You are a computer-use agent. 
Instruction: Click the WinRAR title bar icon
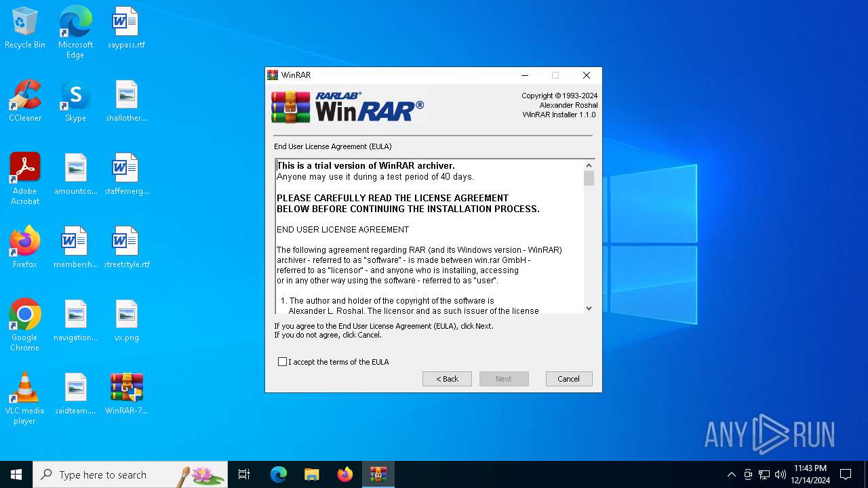pos(273,75)
